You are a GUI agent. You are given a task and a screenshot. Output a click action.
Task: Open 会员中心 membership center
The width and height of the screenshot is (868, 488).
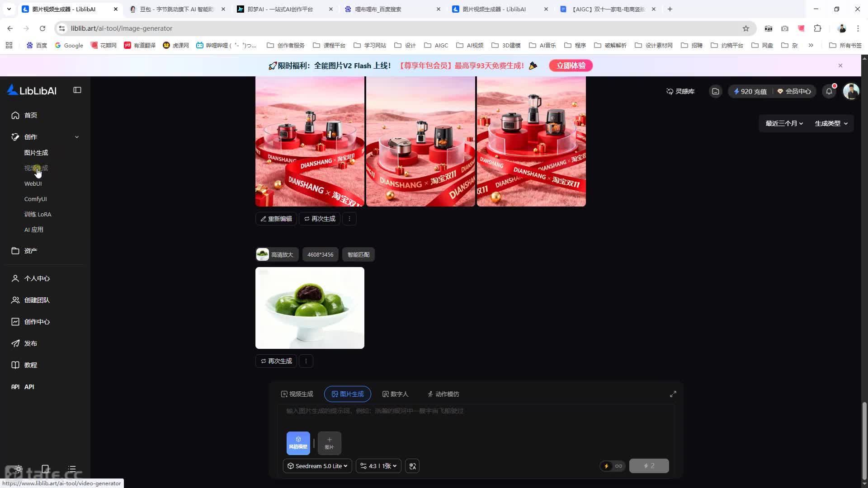click(x=794, y=91)
